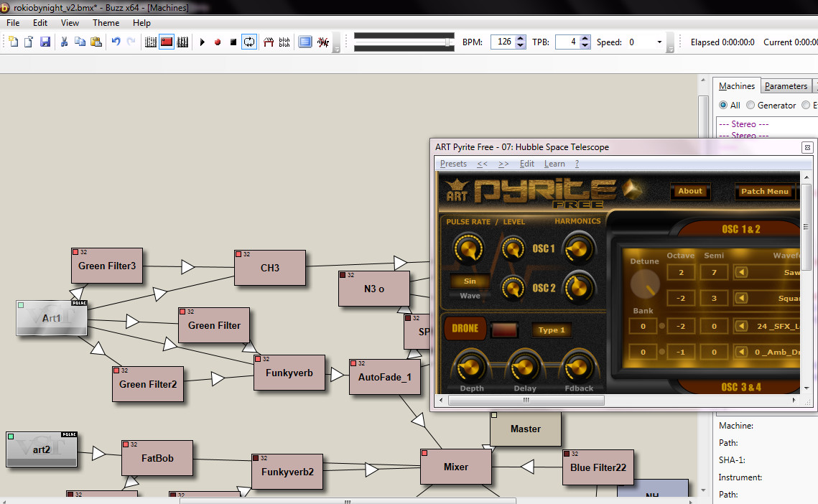818x504 pixels.
Task: Open a file via toolbar icon
Action: tap(29, 42)
